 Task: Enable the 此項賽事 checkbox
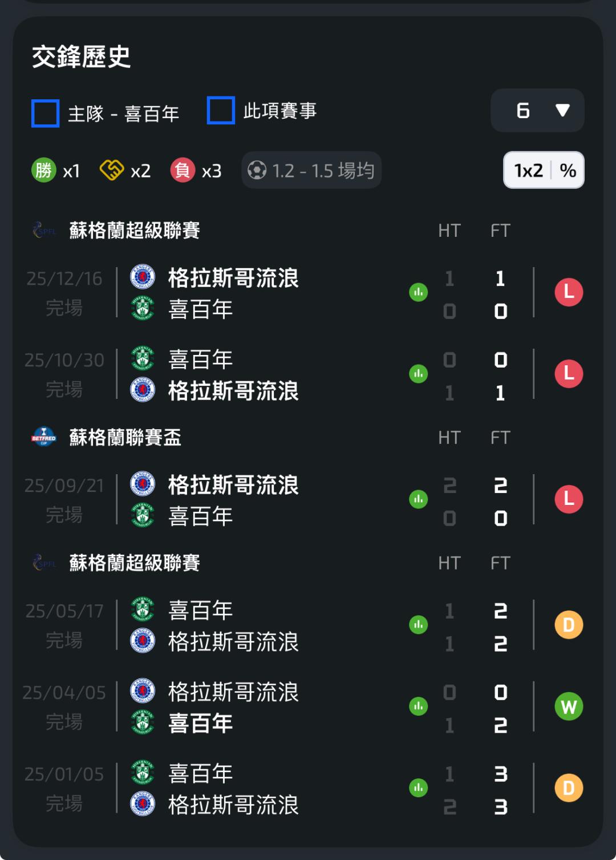pyautogui.click(x=221, y=110)
